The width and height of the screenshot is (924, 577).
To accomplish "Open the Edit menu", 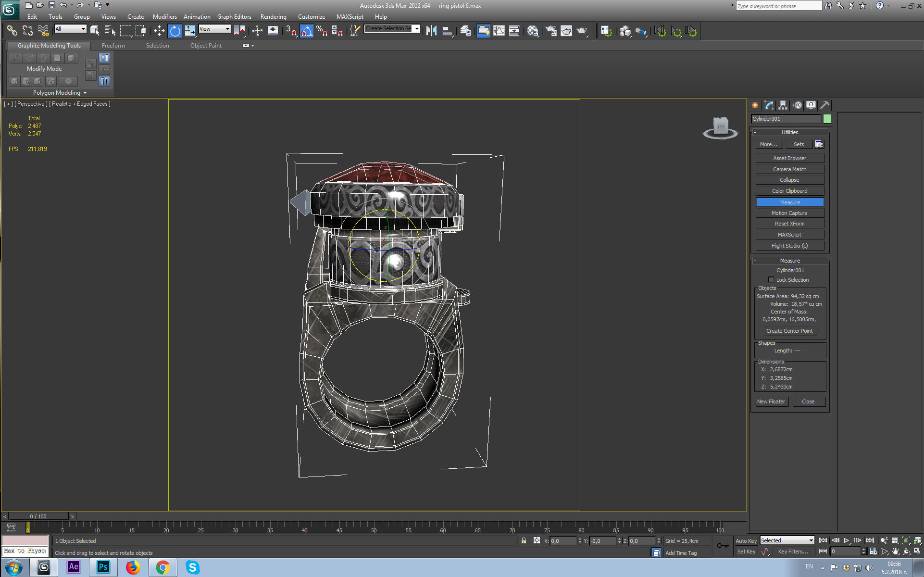I will pyautogui.click(x=32, y=17).
